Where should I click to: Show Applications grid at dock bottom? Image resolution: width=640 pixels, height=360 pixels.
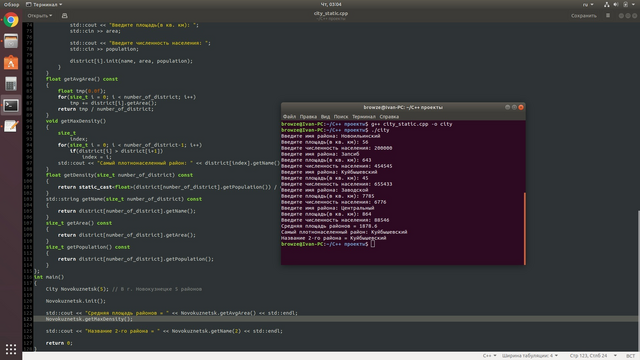coord(11,349)
